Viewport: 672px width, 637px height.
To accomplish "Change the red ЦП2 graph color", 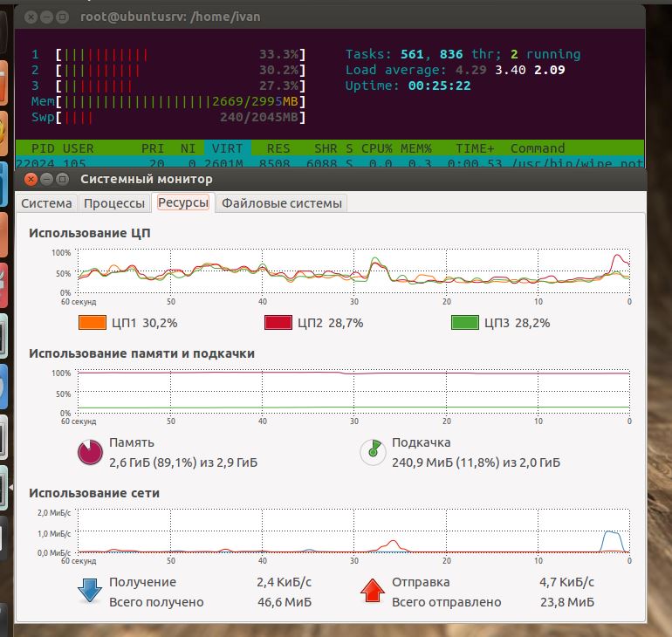I will point(278,323).
